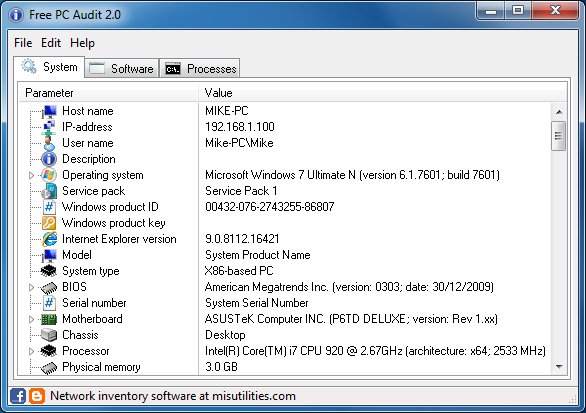Click the 00432-076-2743255-86807 product ID value
Viewport: 586px width, 413px height.
(x=270, y=207)
